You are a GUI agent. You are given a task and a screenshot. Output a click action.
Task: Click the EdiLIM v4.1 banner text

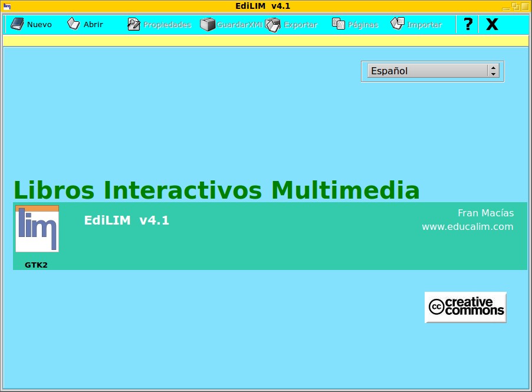tap(127, 220)
